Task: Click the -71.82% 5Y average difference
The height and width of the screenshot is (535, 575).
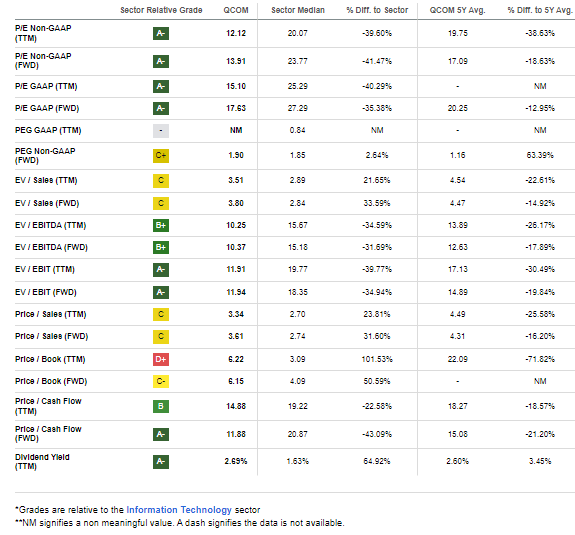Action: [x=540, y=359]
